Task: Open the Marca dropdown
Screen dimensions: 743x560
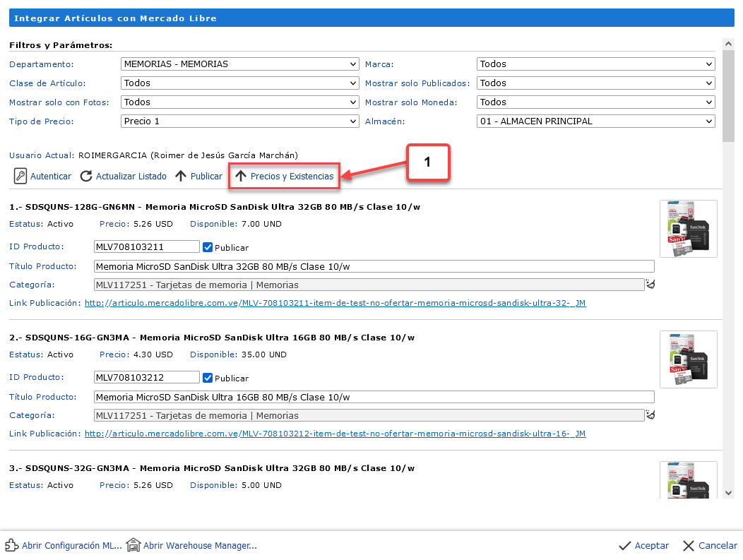Action: pyautogui.click(x=596, y=64)
